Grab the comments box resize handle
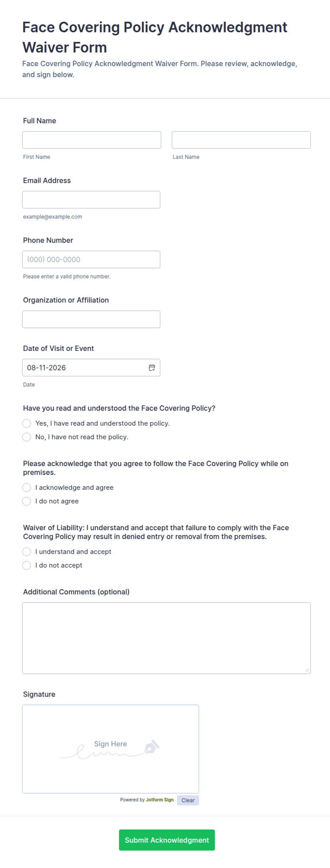Viewport: 330px width, 868px height. 307,670
